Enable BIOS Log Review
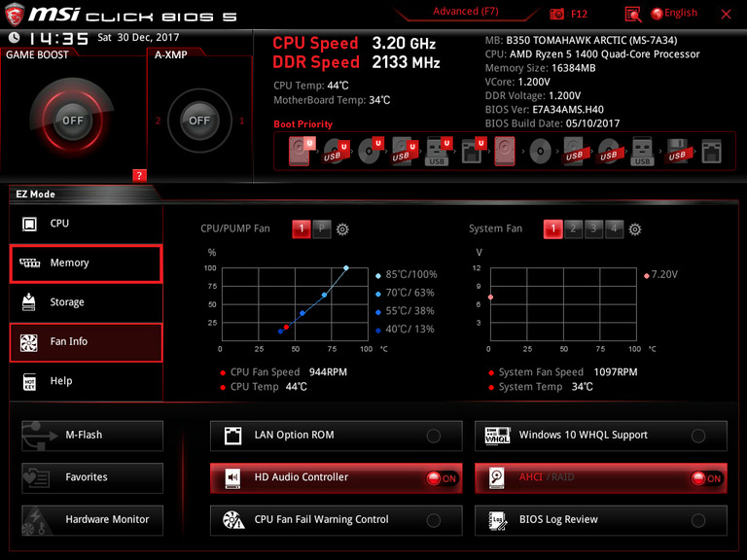This screenshot has height=560, width=747. [x=698, y=520]
